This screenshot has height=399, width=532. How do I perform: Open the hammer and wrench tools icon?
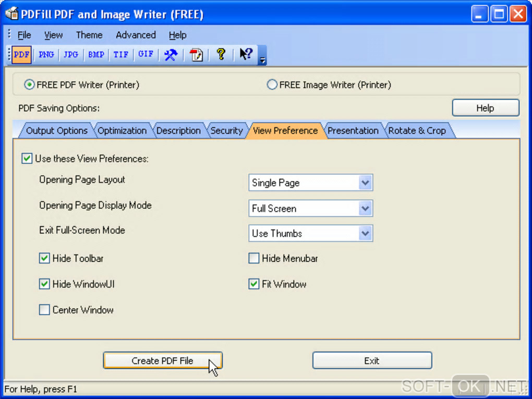click(x=171, y=55)
